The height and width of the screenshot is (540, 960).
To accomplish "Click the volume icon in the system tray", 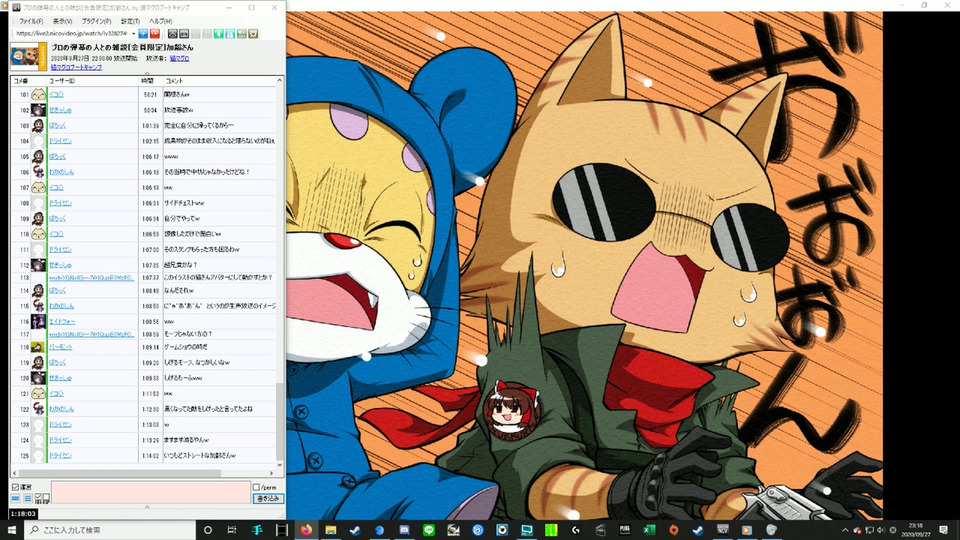I will pyautogui.click(x=880, y=530).
